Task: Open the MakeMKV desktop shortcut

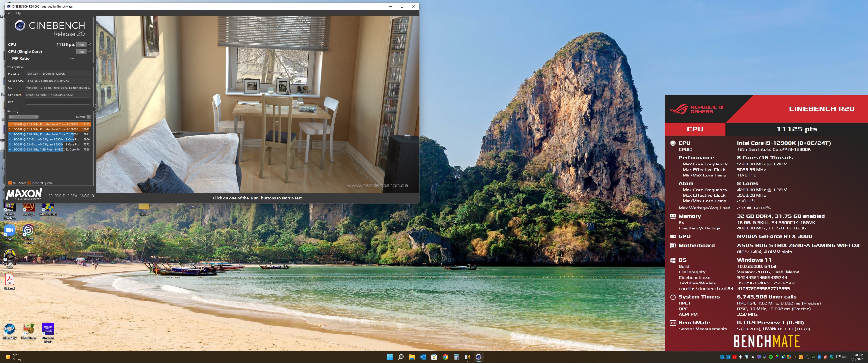Action: click(x=9, y=331)
